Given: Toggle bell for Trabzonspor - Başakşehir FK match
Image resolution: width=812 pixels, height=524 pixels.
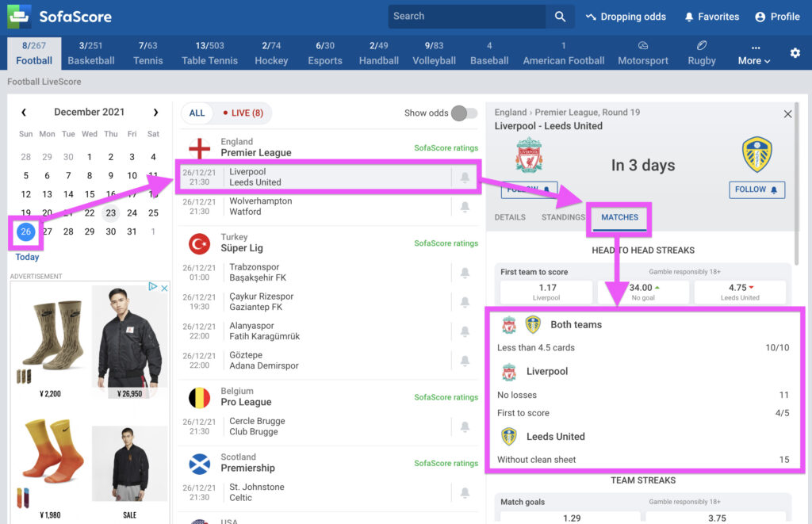Looking at the screenshot, I should [465, 273].
